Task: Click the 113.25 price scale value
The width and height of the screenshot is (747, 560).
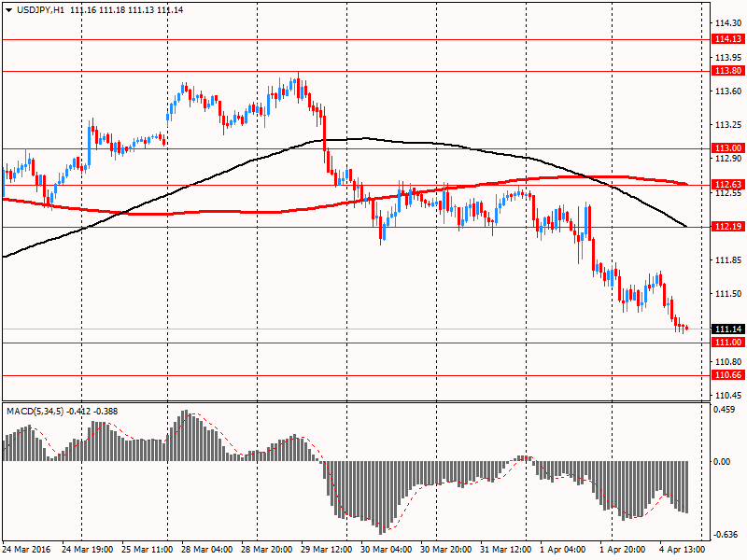Action: (x=728, y=125)
